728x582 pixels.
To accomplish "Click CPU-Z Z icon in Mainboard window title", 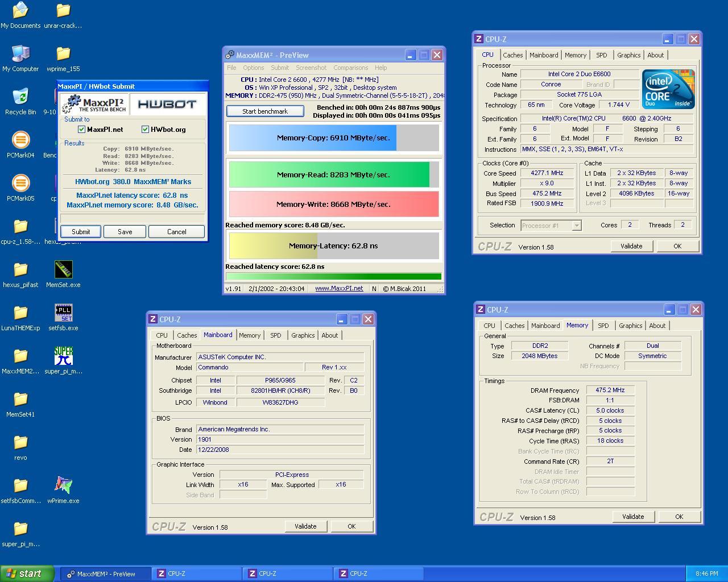I will 152,319.
